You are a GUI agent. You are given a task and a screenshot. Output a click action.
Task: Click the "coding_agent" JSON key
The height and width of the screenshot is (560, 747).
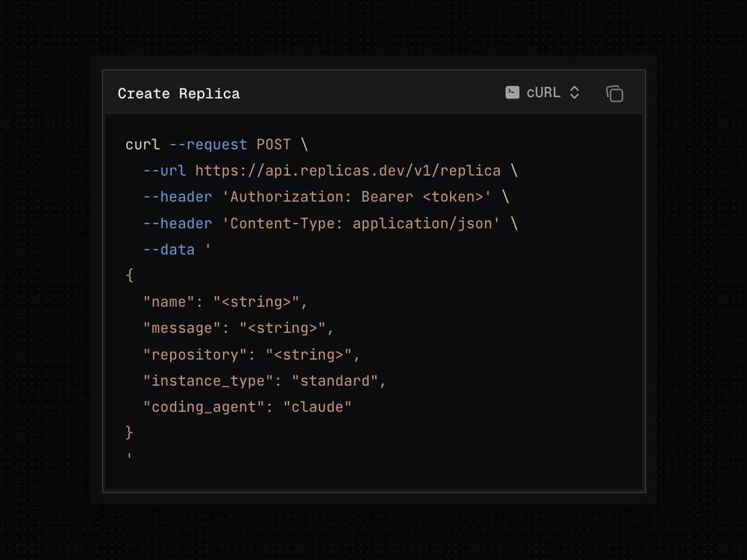pyautogui.click(x=204, y=407)
